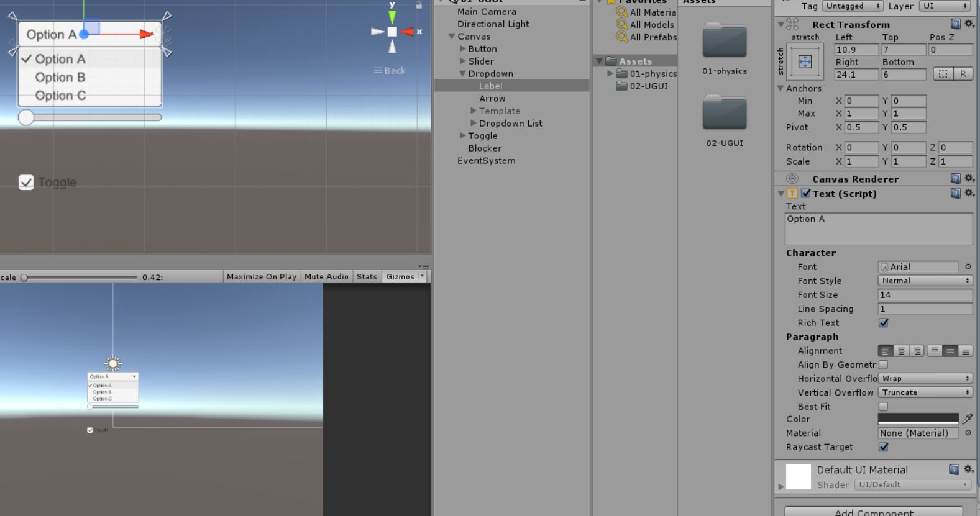
Task: Open Rect Transform help reference icon
Action: pos(956,24)
